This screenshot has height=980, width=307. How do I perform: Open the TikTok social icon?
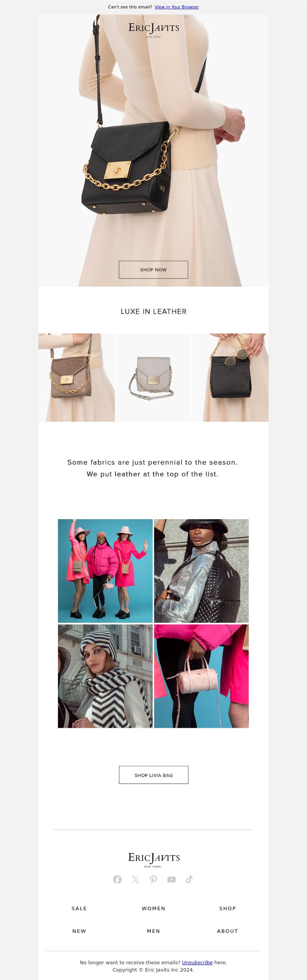[x=189, y=879]
